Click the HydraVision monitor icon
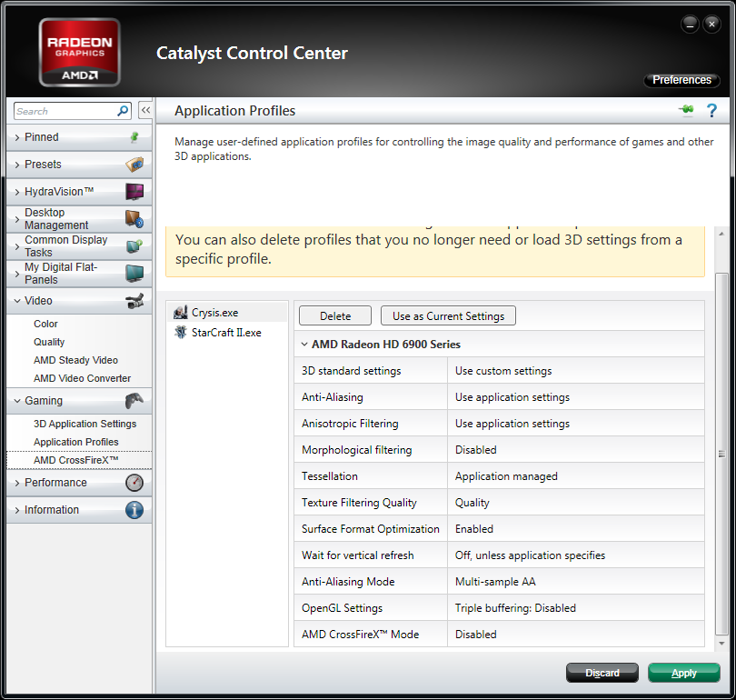Image resolution: width=736 pixels, height=700 pixels. click(134, 192)
